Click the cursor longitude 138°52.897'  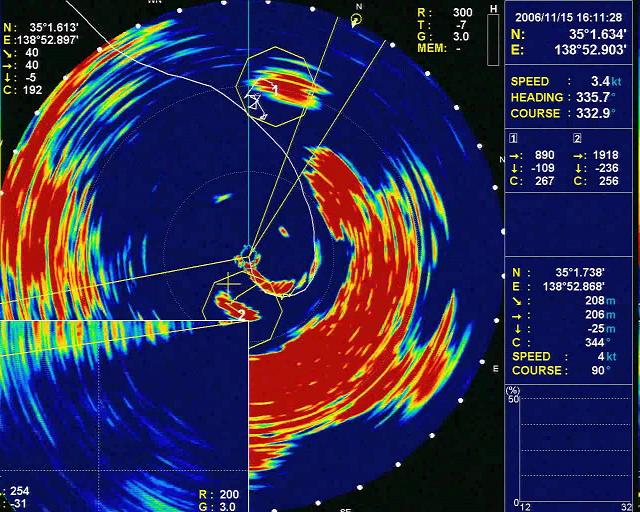[x=47, y=40]
